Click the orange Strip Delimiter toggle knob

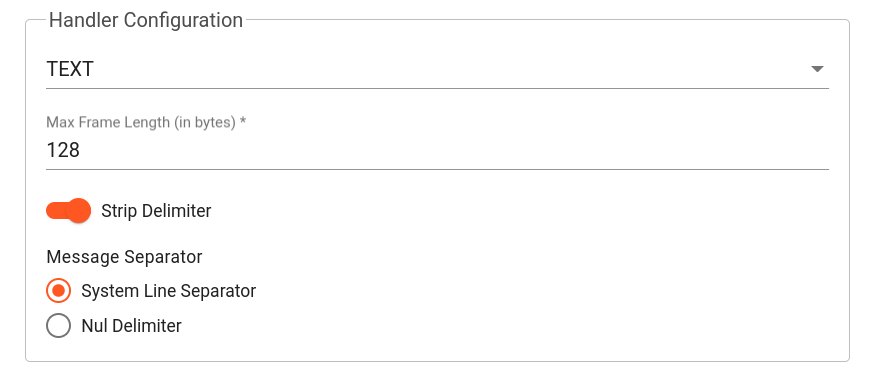click(x=79, y=211)
